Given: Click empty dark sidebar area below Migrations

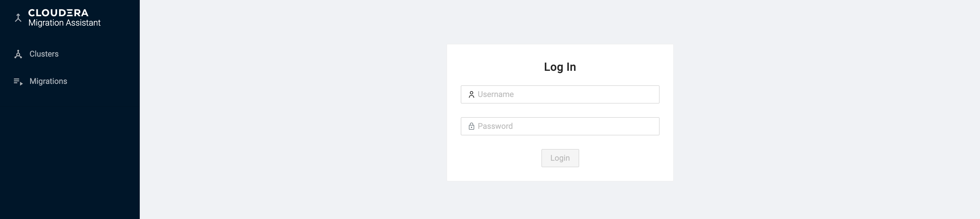Looking at the screenshot, I should point(70,152).
